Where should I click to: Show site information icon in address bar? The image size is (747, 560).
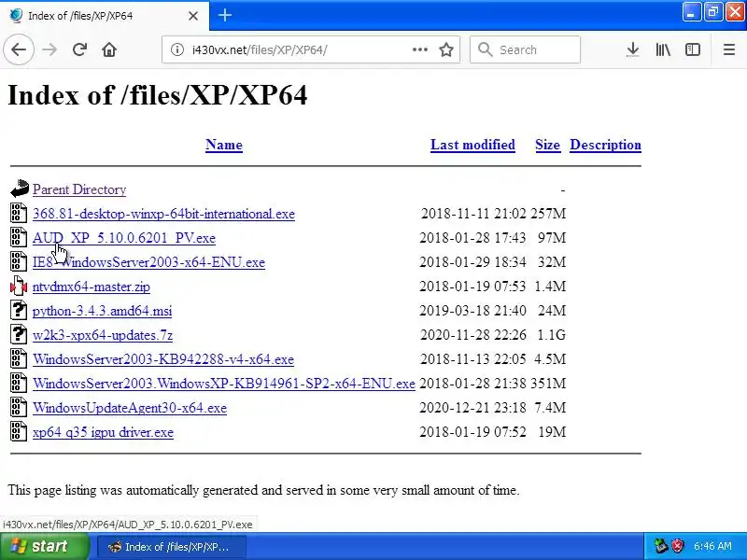pyautogui.click(x=176, y=49)
